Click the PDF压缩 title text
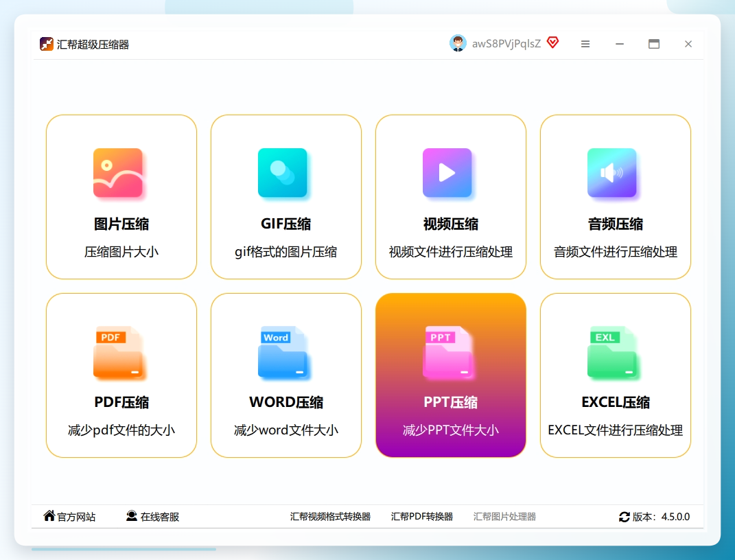The width and height of the screenshot is (735, 560). pyautogui.click(x=121, y=402)
